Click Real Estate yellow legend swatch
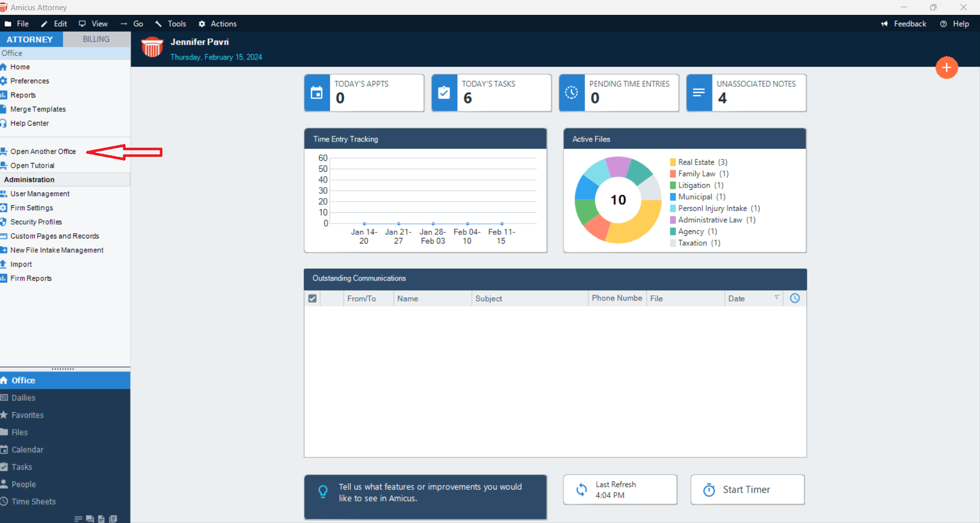This screenshot has width=980, height=523. point(673,163)
